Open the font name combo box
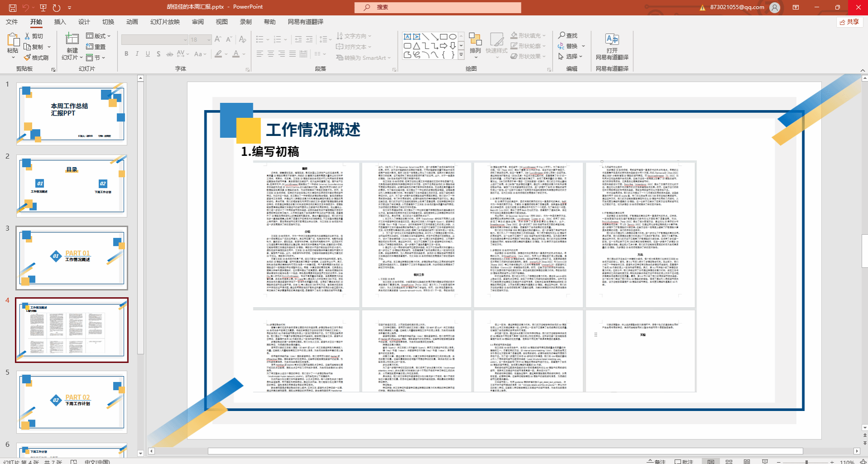 [x=154, y=39]
